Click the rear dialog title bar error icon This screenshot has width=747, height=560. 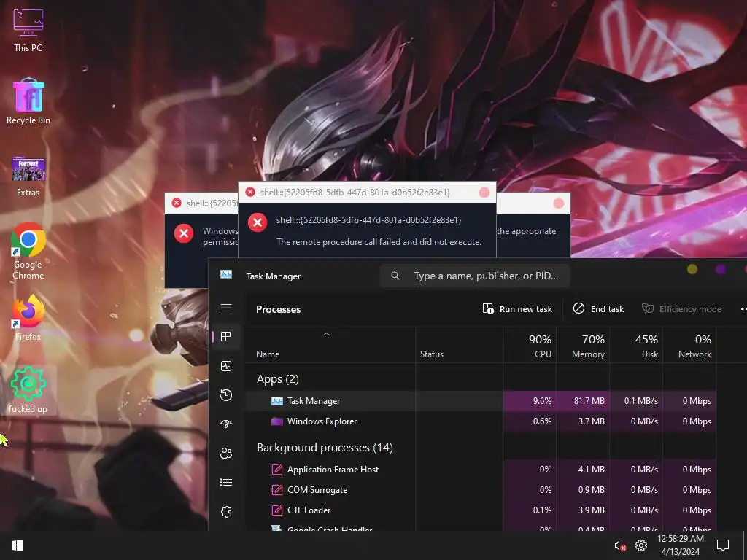177,203
